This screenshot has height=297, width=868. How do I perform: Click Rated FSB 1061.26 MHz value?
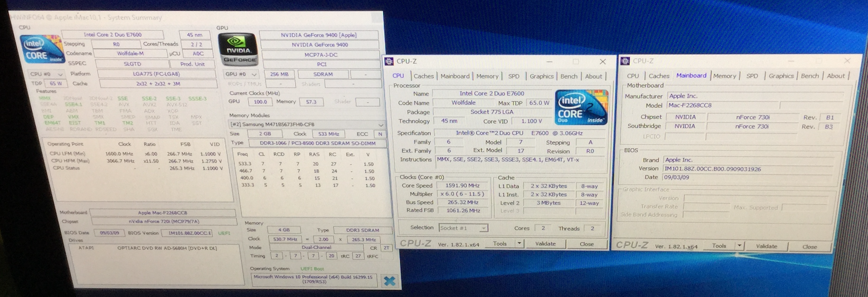[x=463, y=211]
